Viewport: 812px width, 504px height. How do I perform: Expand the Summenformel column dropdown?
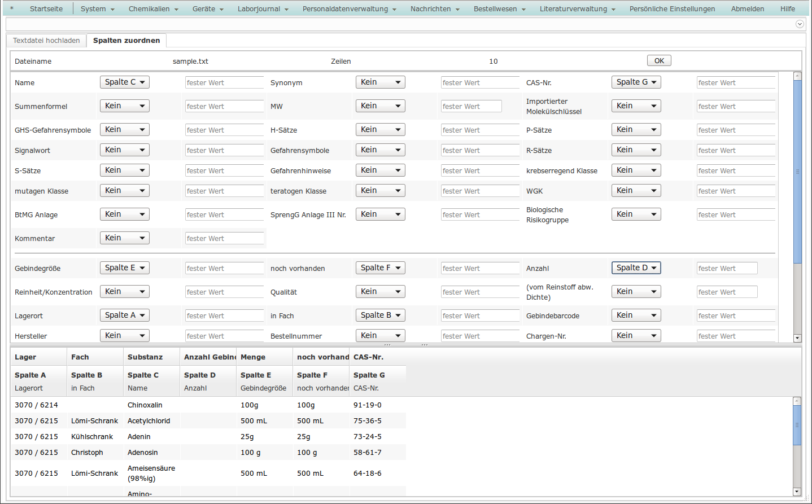point(125,106)
